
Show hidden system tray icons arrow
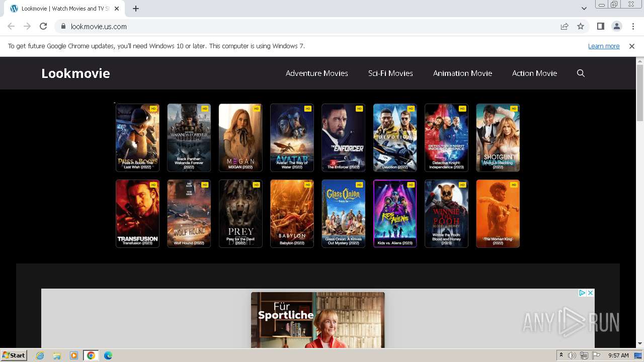(x=561, y=355)
